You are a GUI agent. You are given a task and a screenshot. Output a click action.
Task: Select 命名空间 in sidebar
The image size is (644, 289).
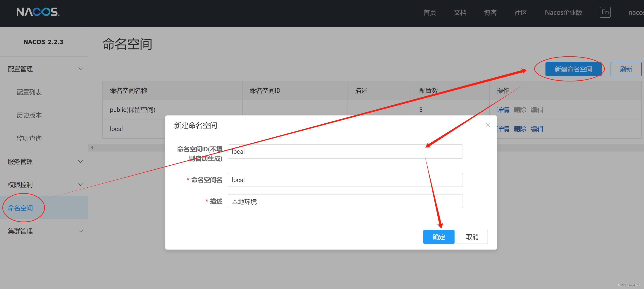(x=44, y=208)
